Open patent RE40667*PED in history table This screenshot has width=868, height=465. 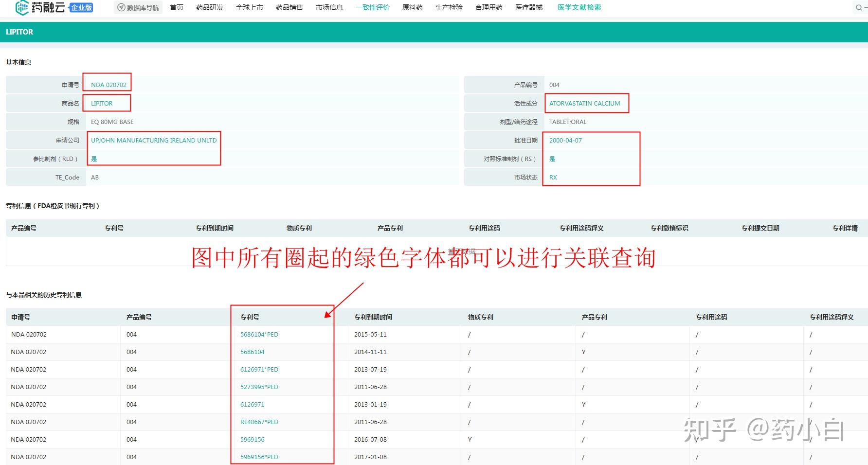(x=258, y=422)
